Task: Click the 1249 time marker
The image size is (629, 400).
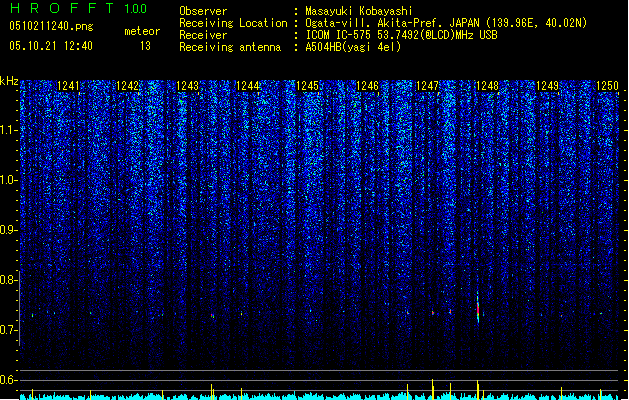Action: coord(548,86)
